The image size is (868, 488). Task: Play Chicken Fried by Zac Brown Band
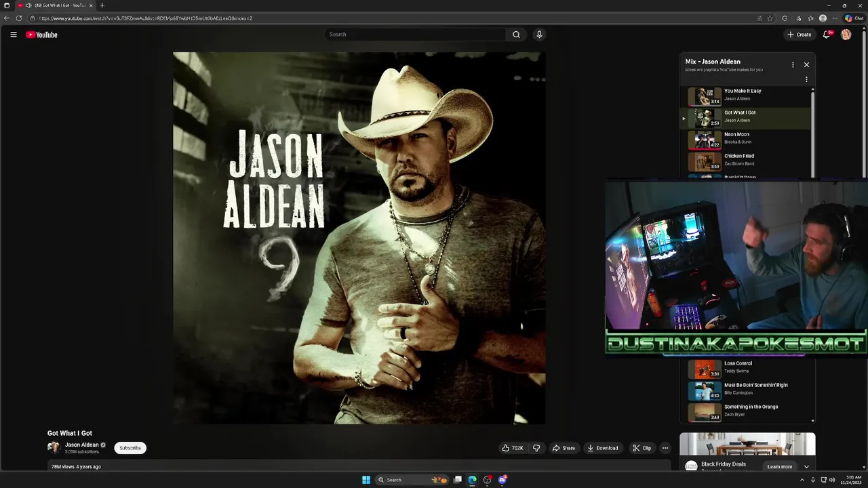coord(745,161)
